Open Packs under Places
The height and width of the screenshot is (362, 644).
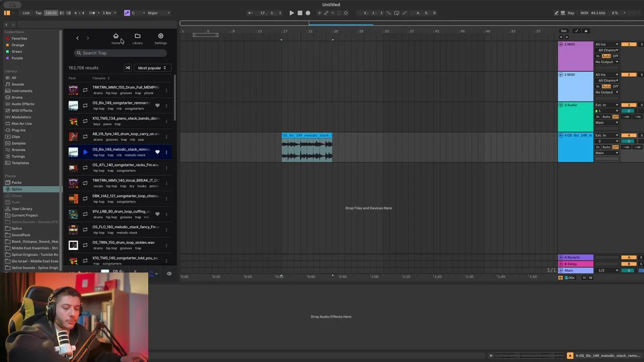pos(17,183)
